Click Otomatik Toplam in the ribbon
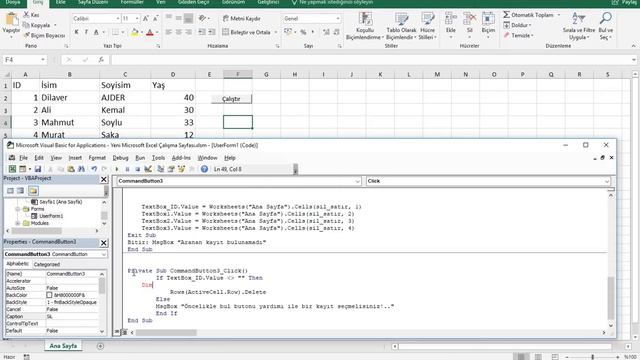 [529, 15]
